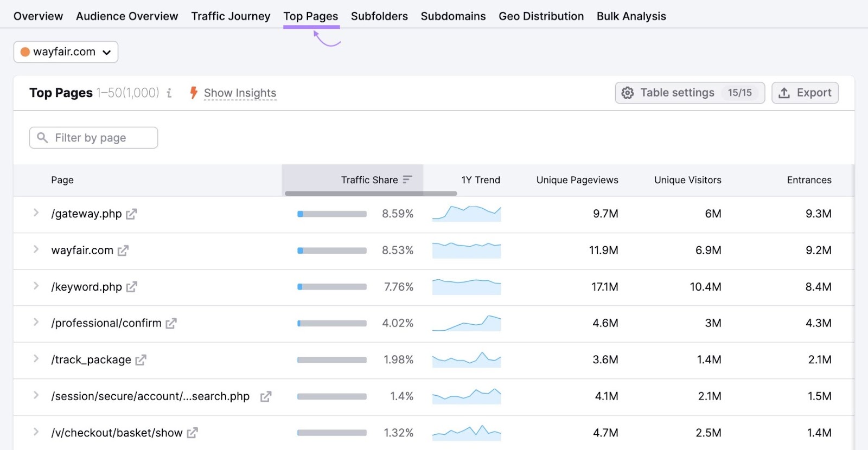
Task: Click the Unique Pageviews column header
Action: coord(577,180)
